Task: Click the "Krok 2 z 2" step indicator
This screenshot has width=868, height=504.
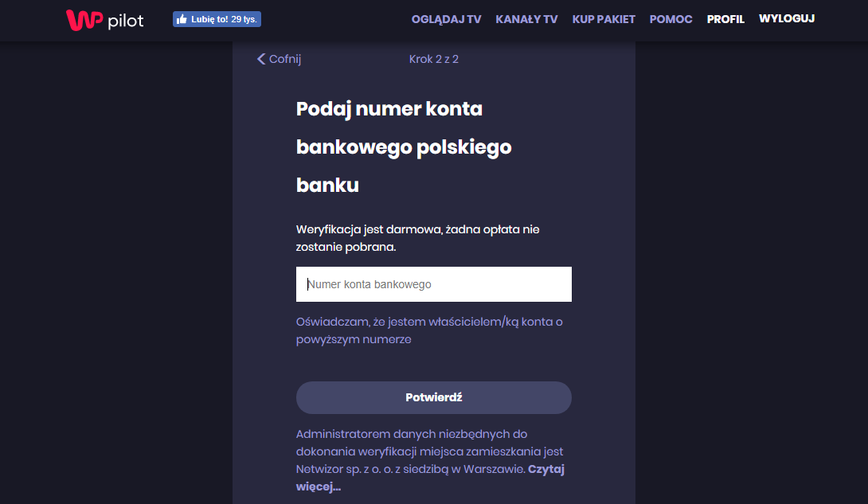Action: point(434,59)
